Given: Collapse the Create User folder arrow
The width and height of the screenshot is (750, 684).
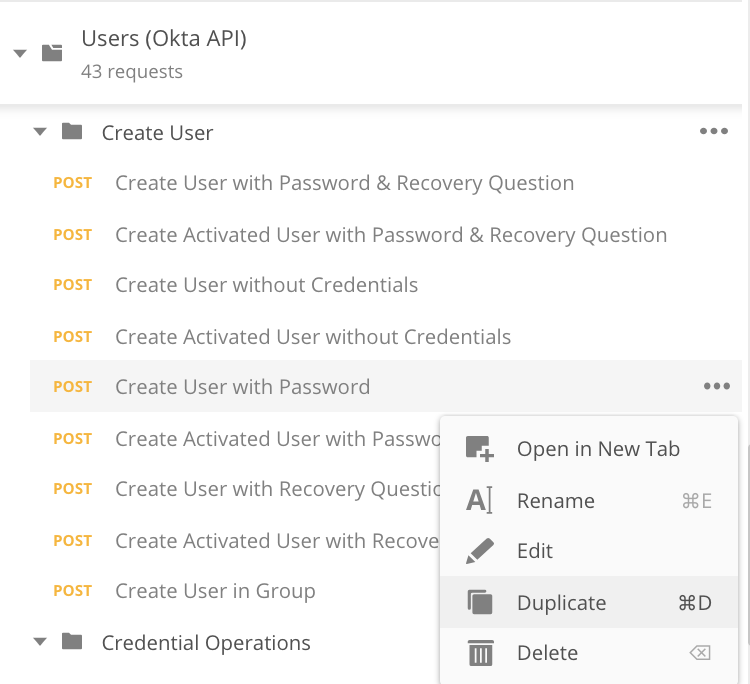Looking at the screenshot, I should pos(40,132).
